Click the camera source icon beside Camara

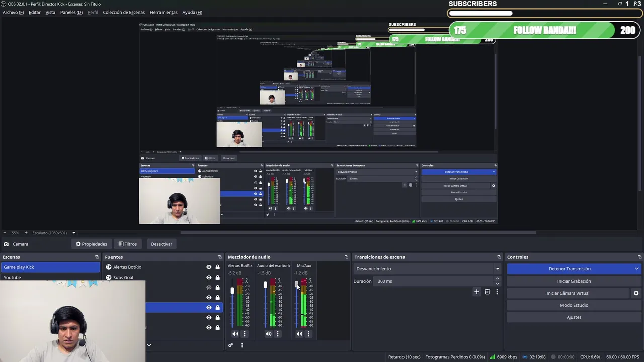6,244
